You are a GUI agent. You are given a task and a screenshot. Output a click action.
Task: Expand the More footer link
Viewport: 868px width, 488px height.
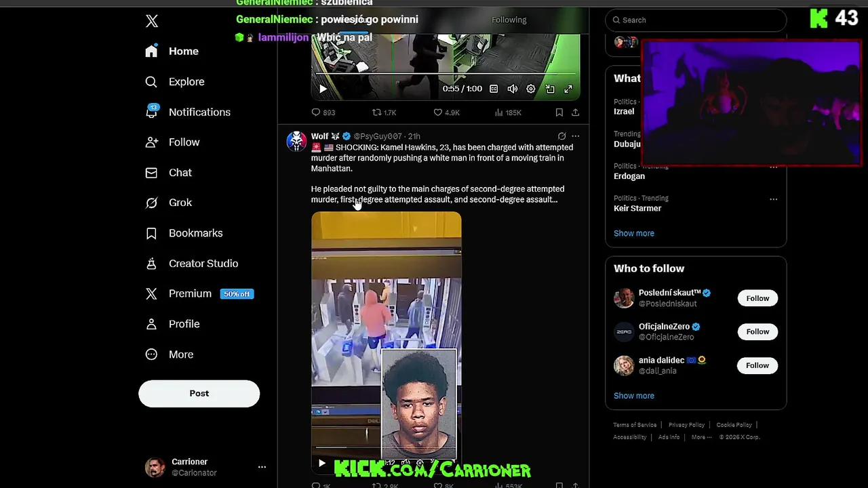click(x=701, y=437)
